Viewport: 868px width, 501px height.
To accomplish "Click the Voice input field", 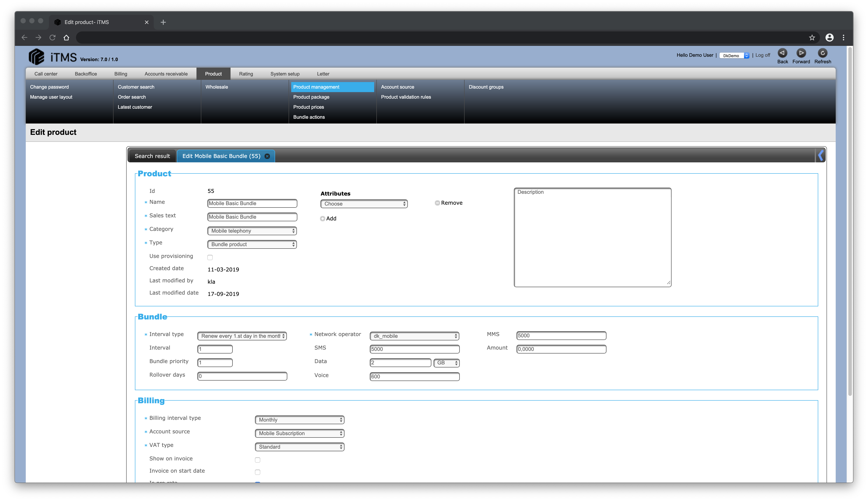I will pos(414,377).
